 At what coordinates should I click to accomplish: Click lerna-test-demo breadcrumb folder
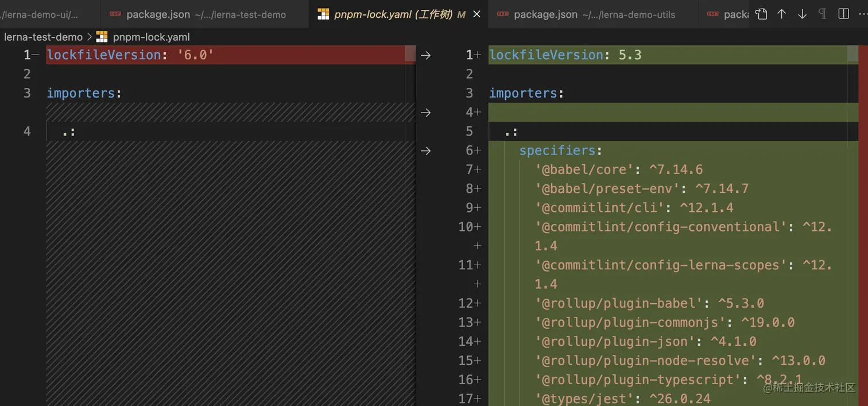pos(43,37)
